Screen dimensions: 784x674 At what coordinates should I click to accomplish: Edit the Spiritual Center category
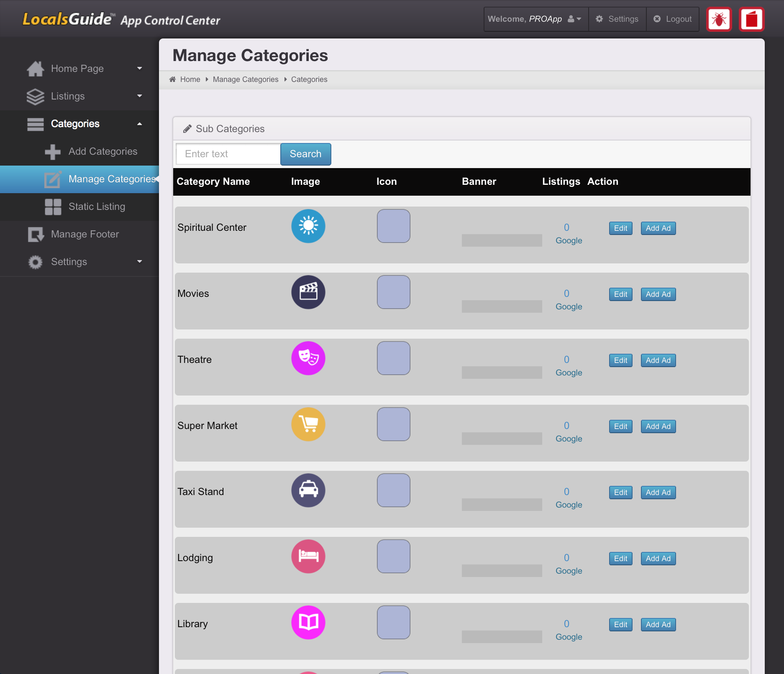620,228
